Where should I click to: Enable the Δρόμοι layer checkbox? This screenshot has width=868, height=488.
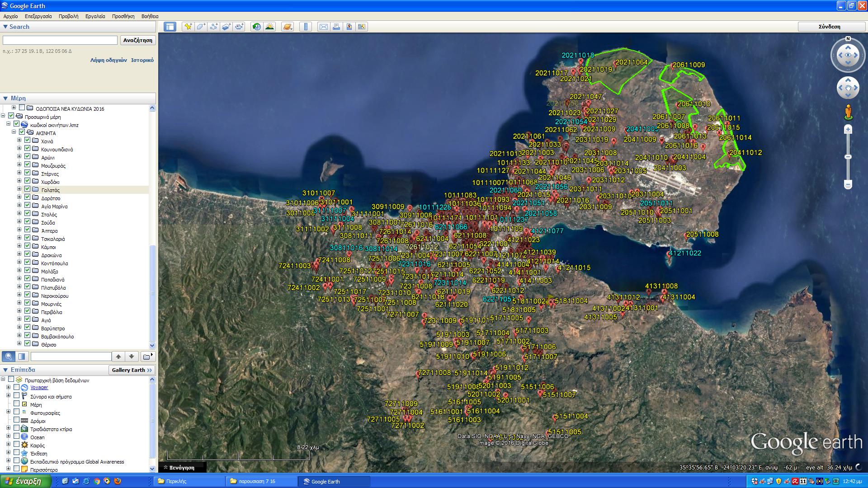click(x=17, y=420)
